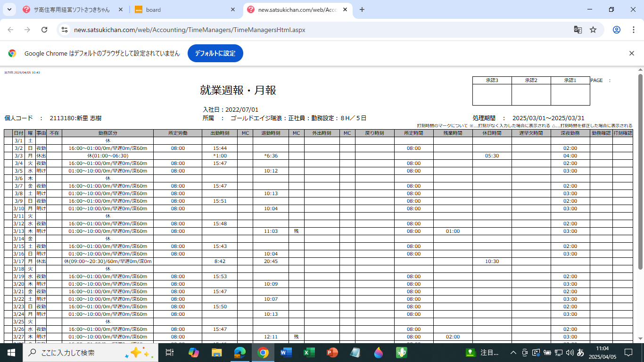The image size is (644, 362).
Task: Open a new browser tab
Action: coord(362,9)
